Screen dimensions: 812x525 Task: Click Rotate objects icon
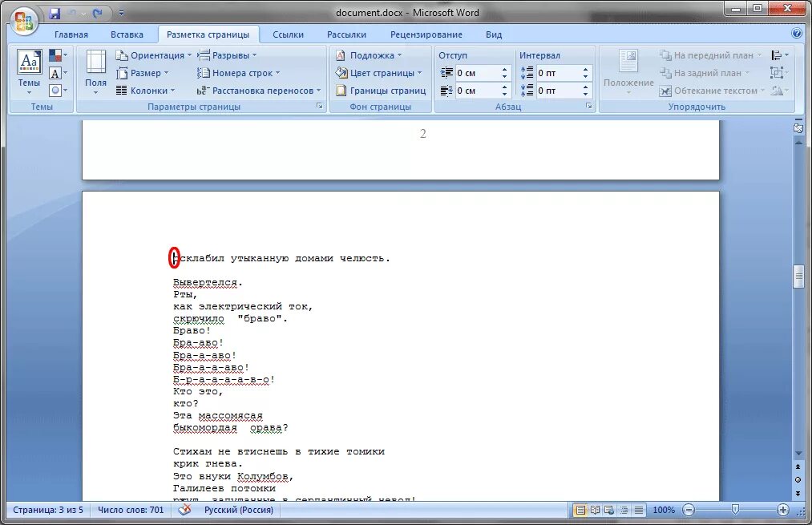(779, 91)
